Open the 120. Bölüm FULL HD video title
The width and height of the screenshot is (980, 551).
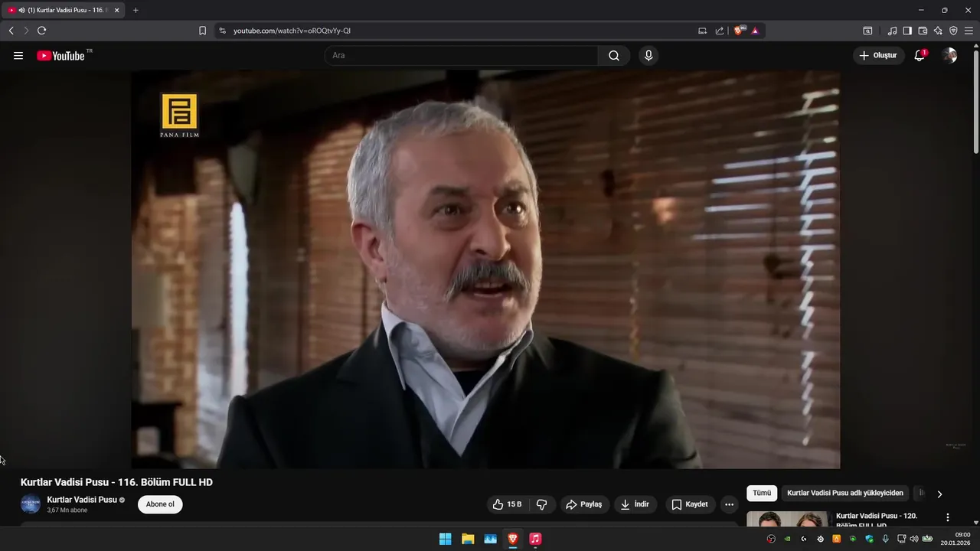pyautogui.click(x=877, y=520)
